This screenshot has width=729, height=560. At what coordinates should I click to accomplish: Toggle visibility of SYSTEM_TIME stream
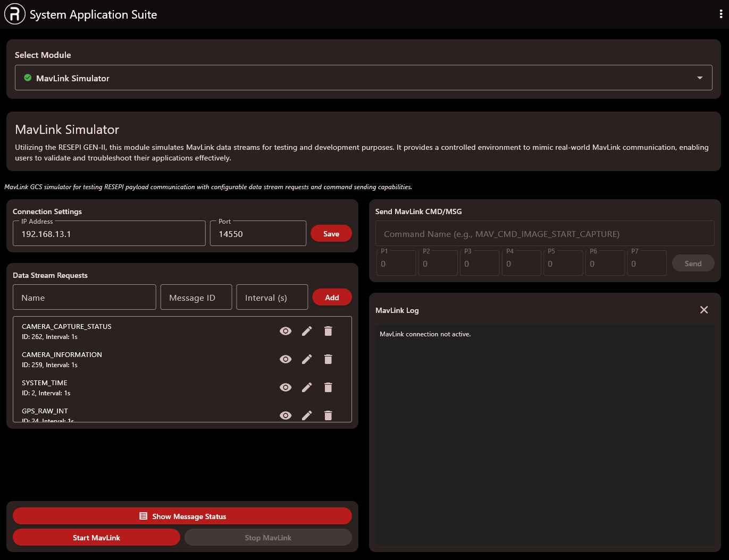(x=286, y=387)
